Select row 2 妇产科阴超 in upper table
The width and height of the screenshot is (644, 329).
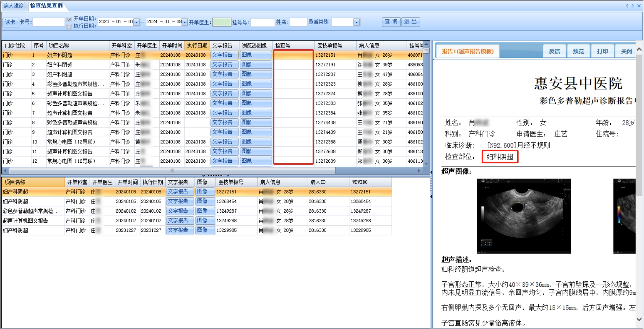pyautogui.click(x=212, y=65)
